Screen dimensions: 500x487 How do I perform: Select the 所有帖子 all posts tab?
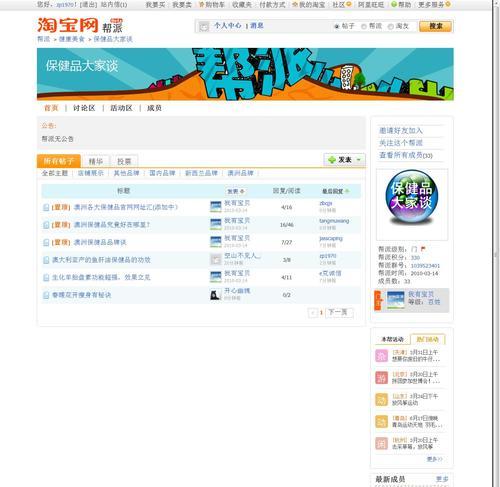coord(59,161)
